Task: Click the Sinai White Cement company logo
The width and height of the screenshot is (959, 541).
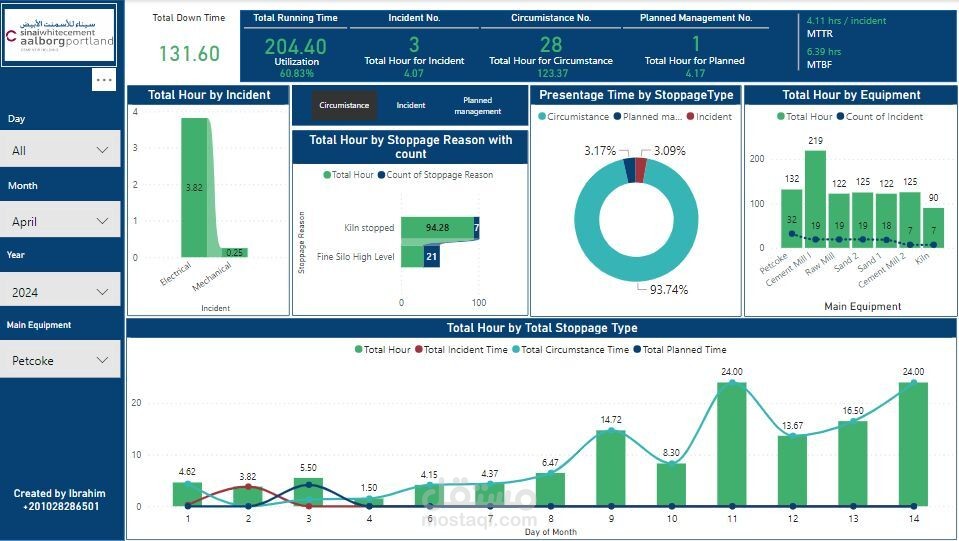Action: click(59, 34)
